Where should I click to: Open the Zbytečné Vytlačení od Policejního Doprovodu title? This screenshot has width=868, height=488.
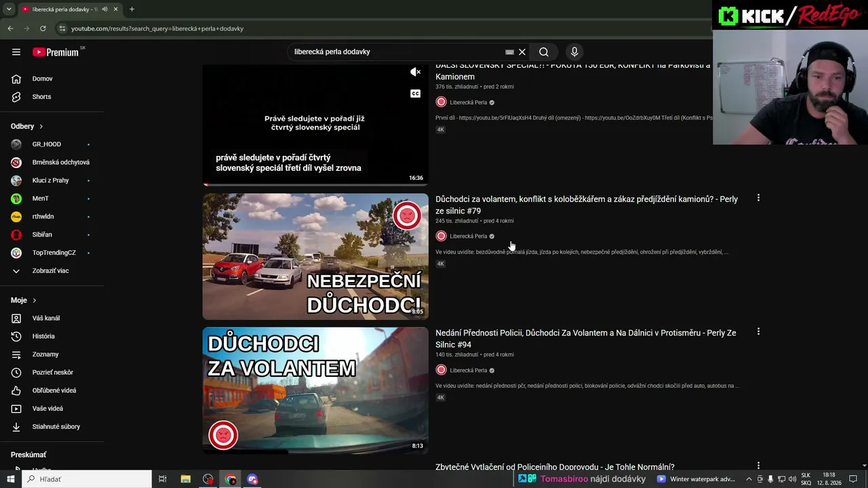(x=555, y=467)
